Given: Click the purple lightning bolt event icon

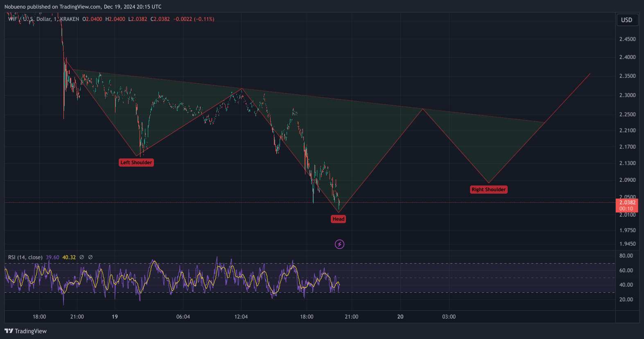Looking at the screenshot, I should tap(339, 244).
